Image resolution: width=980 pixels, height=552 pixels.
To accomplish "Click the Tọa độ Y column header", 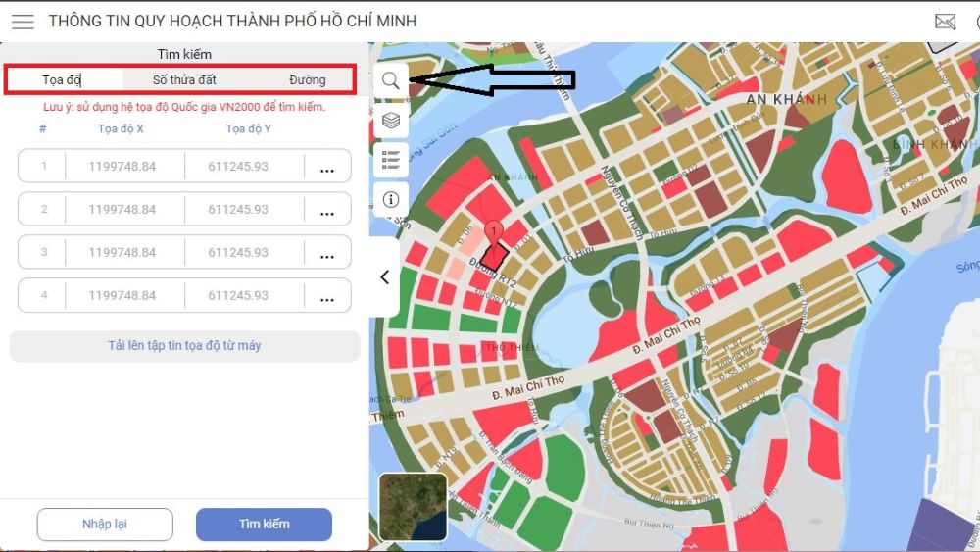I will pos(248,128).
